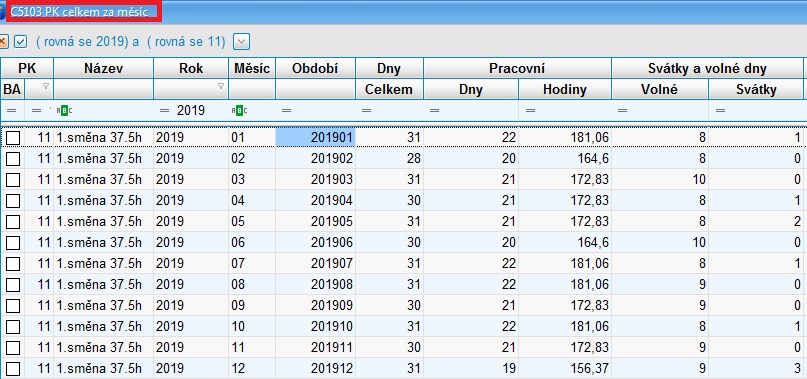Click the Celkem value 28 in the 201902 row
The height and width of the screenshot is (379, 807).
pos(414,159)
